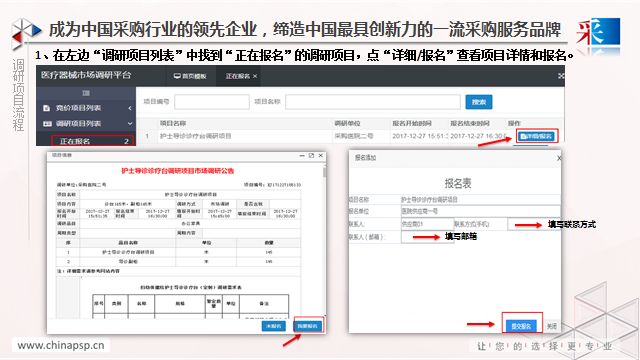
Task: Click the 竞价项目列表 document icon
Action: pyautogui.click(x=47, y=108)
